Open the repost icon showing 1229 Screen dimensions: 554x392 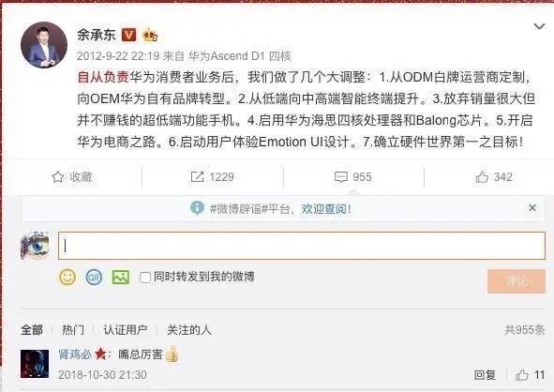coord(197,176)
